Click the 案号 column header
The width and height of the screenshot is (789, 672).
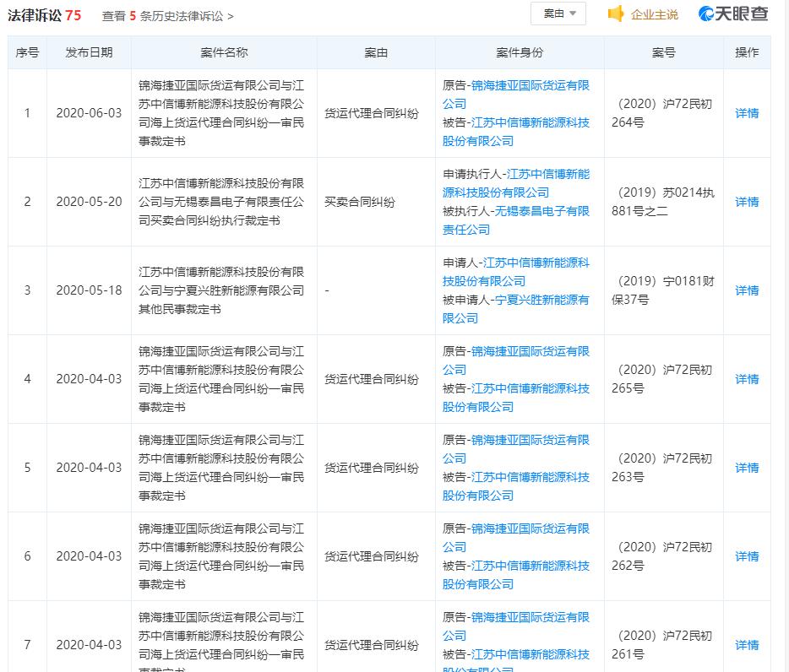tap(663, 52)
